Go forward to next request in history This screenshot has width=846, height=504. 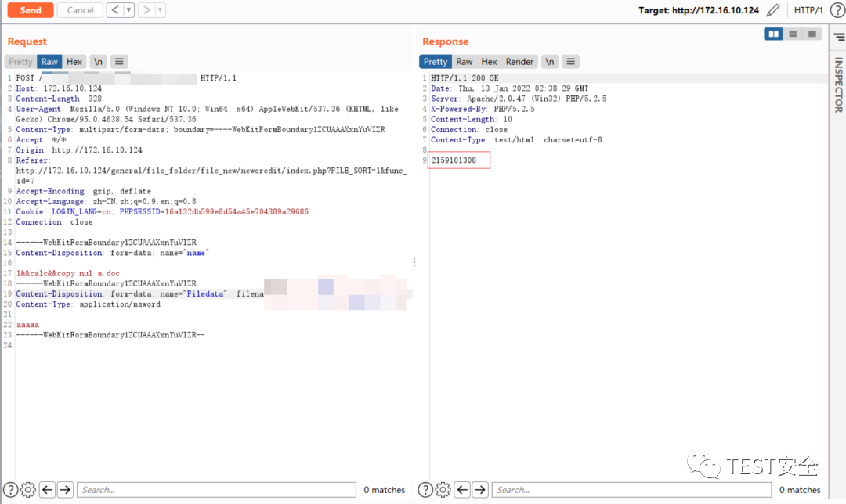pyautogui.click(x=146, y=10)
